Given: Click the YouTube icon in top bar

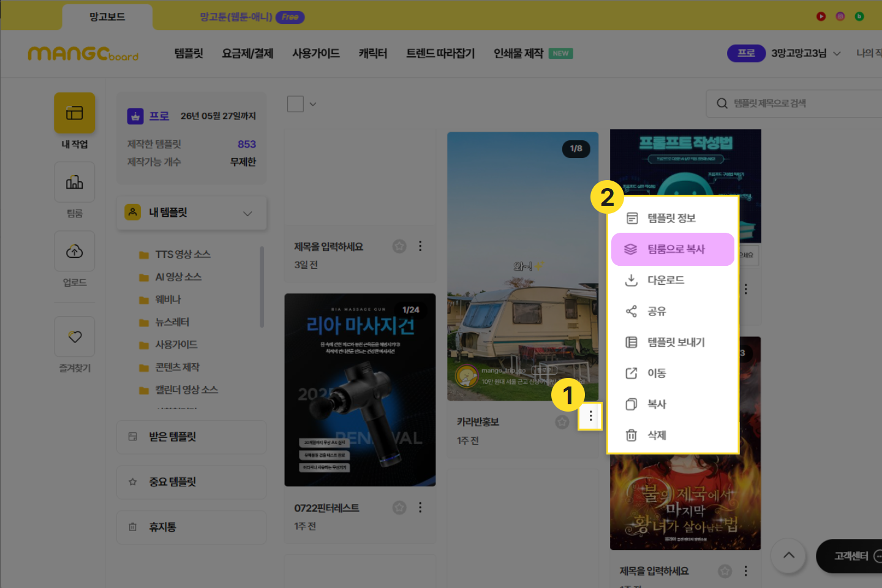Looking at the screenshot, I should (821, 17).
